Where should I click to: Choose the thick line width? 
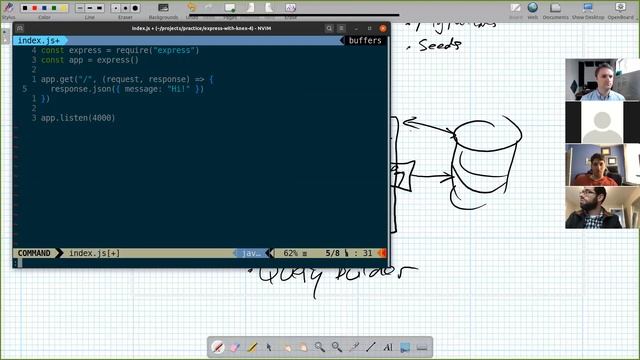[x=100, y=8]
